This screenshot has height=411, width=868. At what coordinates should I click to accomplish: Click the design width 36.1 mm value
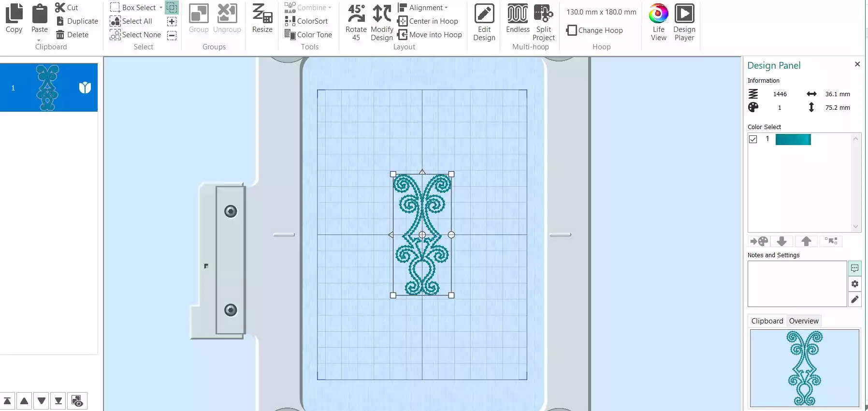click(838, 94)
